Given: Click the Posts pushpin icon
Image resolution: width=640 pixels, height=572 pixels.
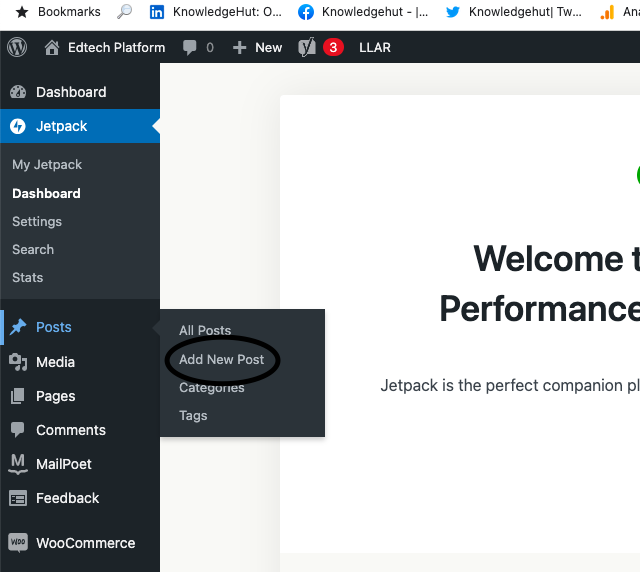Looking at the screenshot, I should click(18, 327).
